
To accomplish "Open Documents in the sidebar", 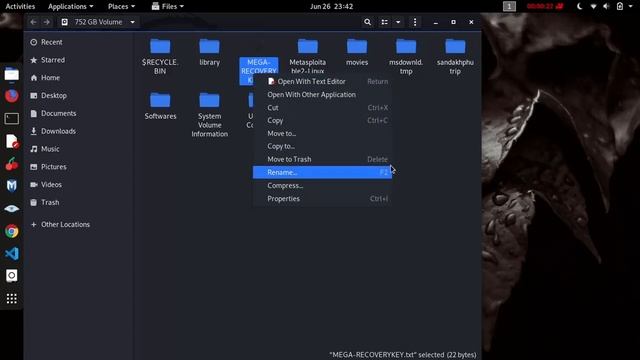I will [x=78, y=113].
